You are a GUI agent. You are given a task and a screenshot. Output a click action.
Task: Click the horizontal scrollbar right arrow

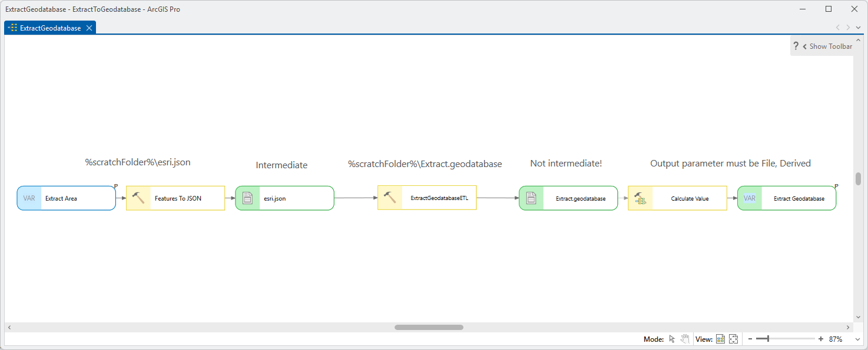tap(849, 327)
